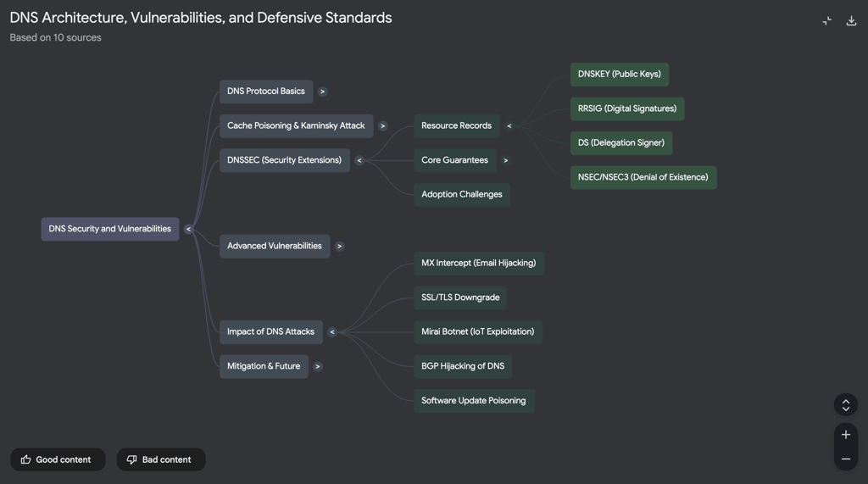This screenshot has height=484, width=868.
Task: Select the Advanced Vulnerabilities node
Action: [275, 246]
